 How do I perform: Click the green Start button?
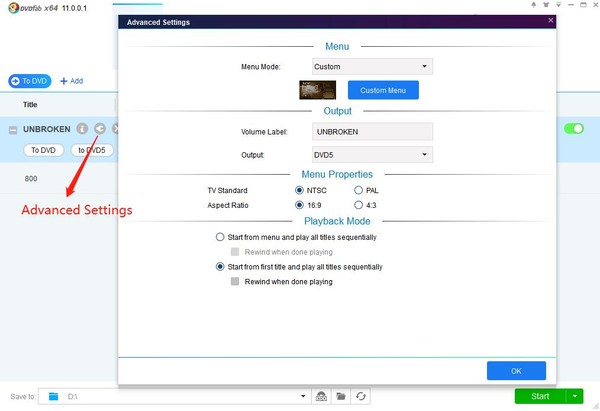tap(540, 396)
